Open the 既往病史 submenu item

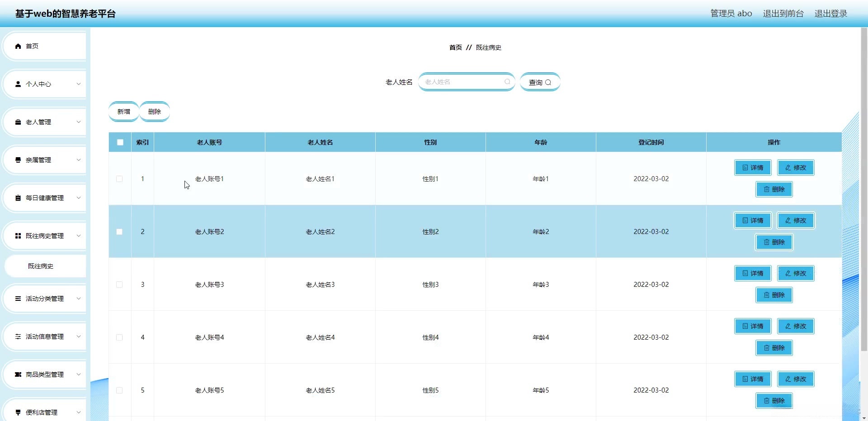click(x=45, y=266)
